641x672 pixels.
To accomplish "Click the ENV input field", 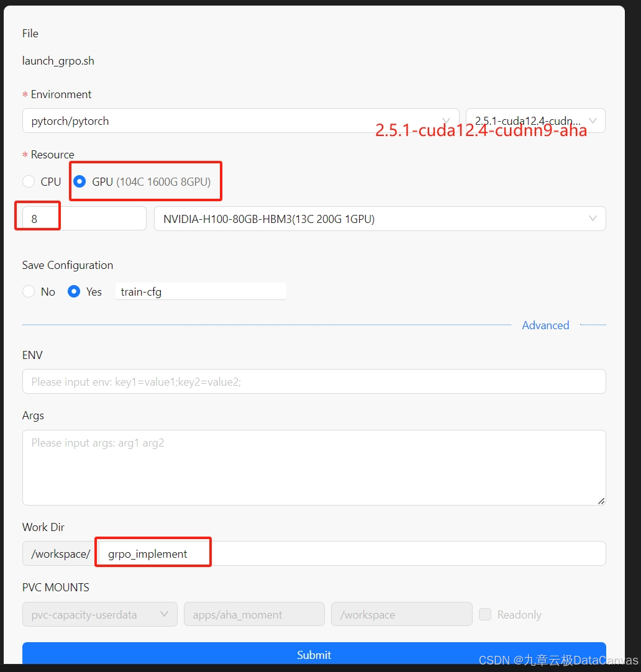I will (x=314, y=381).
